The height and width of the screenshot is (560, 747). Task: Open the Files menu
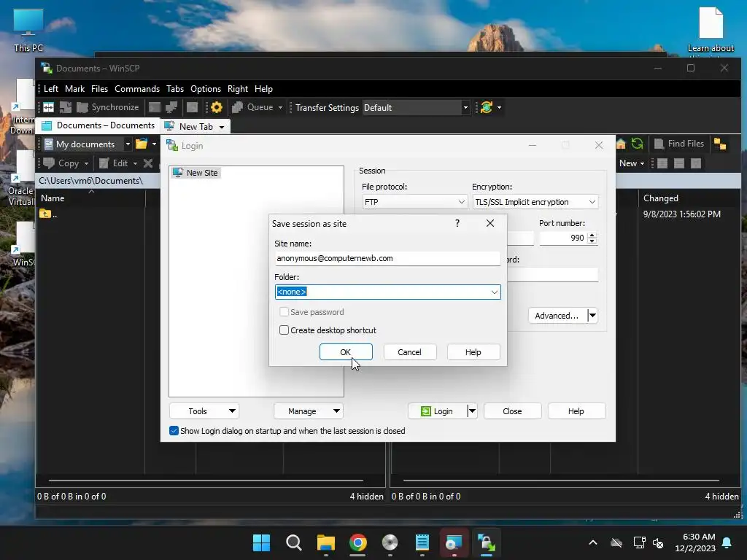point(99,89)
